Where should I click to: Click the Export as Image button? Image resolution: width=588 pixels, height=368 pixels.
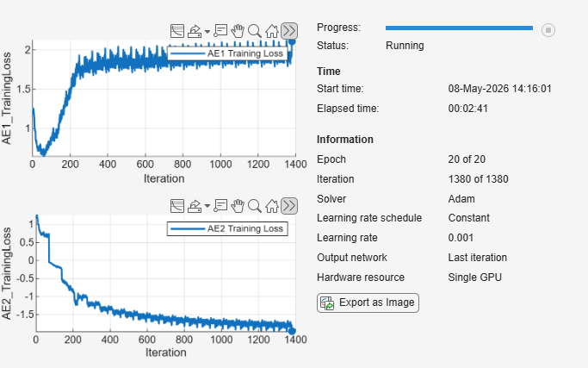368,303
